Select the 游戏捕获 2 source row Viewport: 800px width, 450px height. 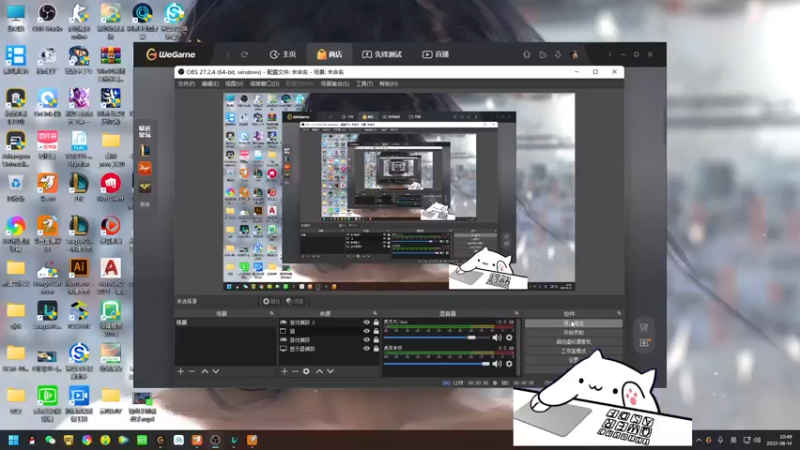point(329,322)
